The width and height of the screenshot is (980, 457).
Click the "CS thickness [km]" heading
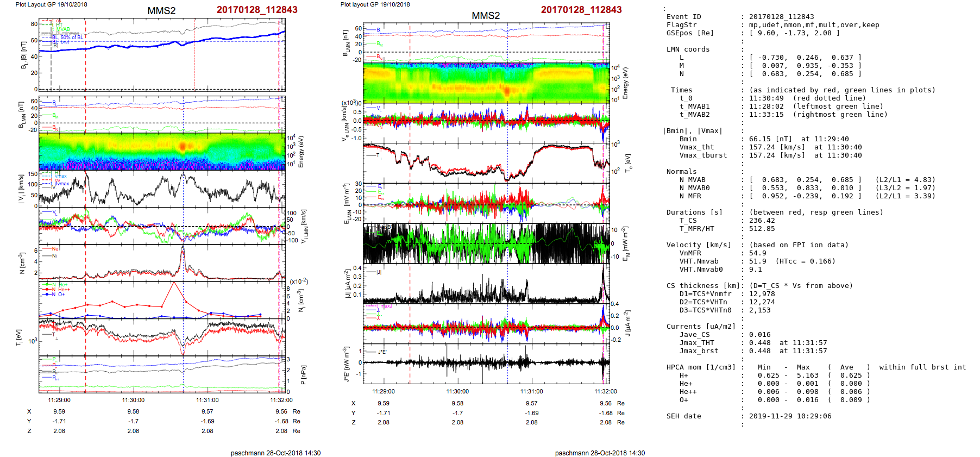pos(703,286)
